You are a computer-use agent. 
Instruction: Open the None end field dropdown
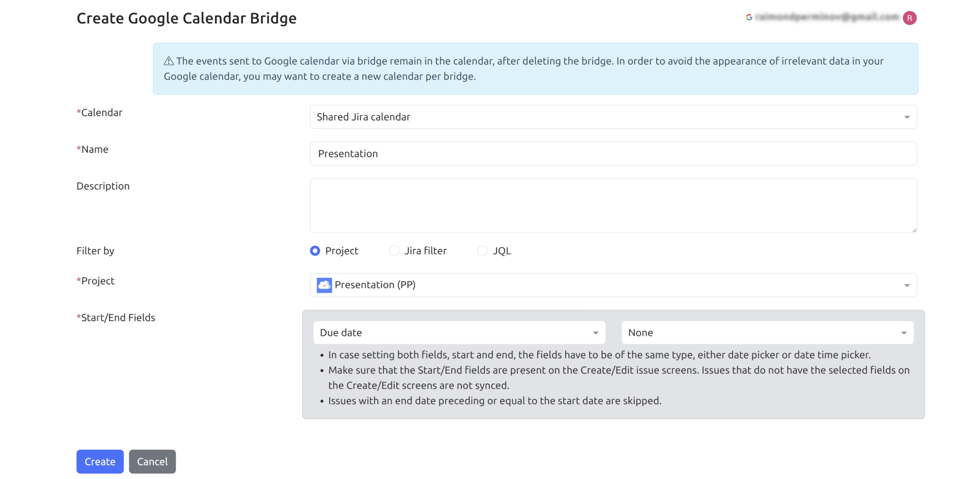click(767, 333)
